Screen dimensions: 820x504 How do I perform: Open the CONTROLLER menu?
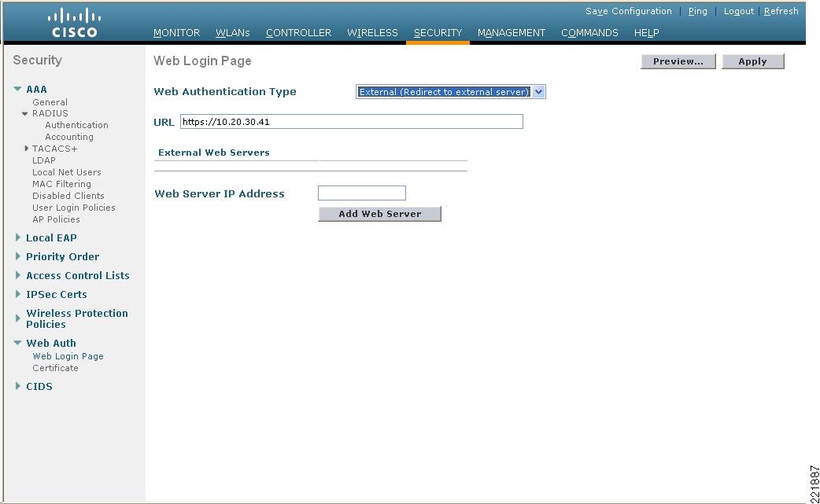tap(298, 33)
